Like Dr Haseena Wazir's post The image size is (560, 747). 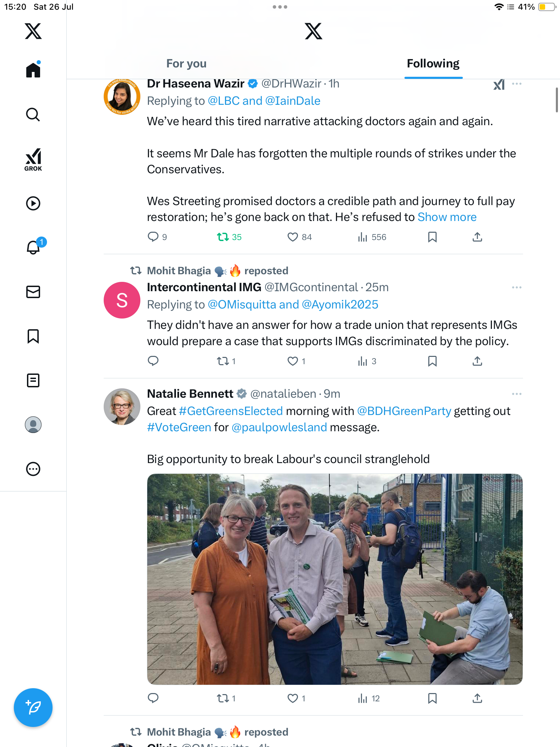(293, 237)
